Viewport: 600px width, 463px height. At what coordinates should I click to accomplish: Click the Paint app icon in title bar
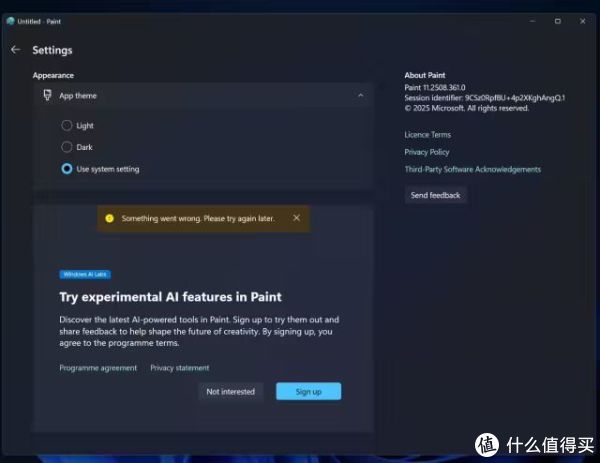click(10, 21)
